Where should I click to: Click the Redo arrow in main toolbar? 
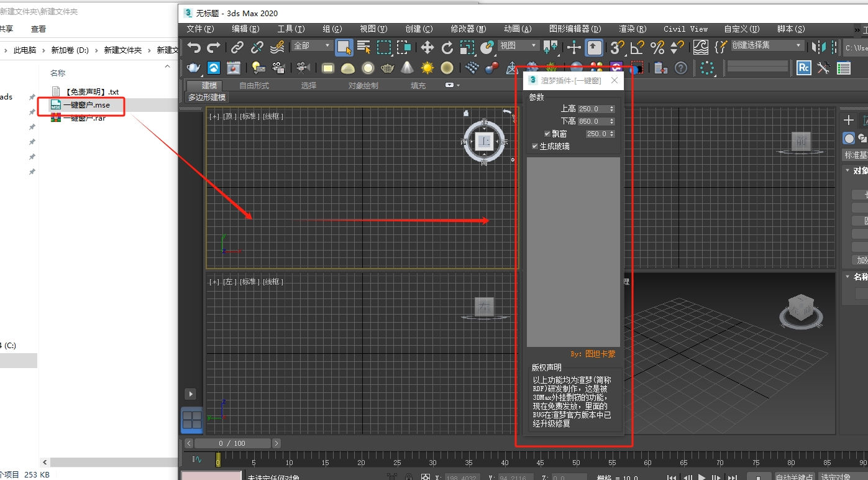[x=214, y=47]
